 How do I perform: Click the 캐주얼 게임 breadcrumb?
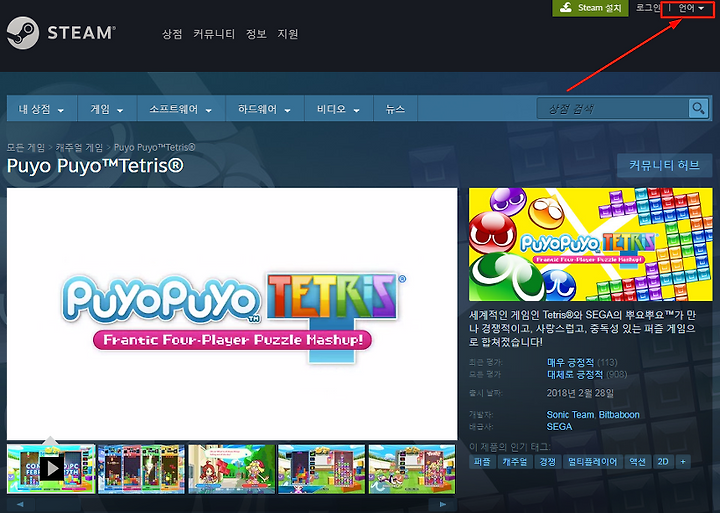tap(79, 147)
